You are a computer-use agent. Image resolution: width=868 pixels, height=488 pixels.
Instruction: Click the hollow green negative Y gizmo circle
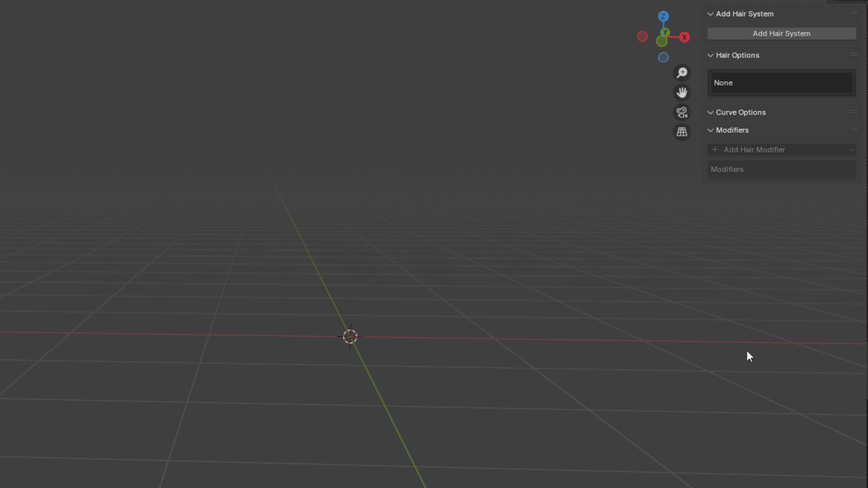(x=661, y=41)
